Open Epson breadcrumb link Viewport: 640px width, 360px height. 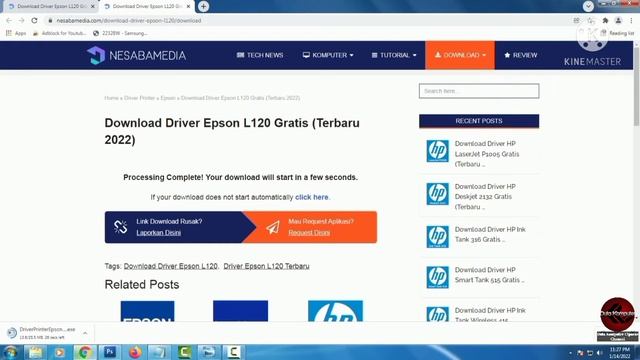[168, 98]
